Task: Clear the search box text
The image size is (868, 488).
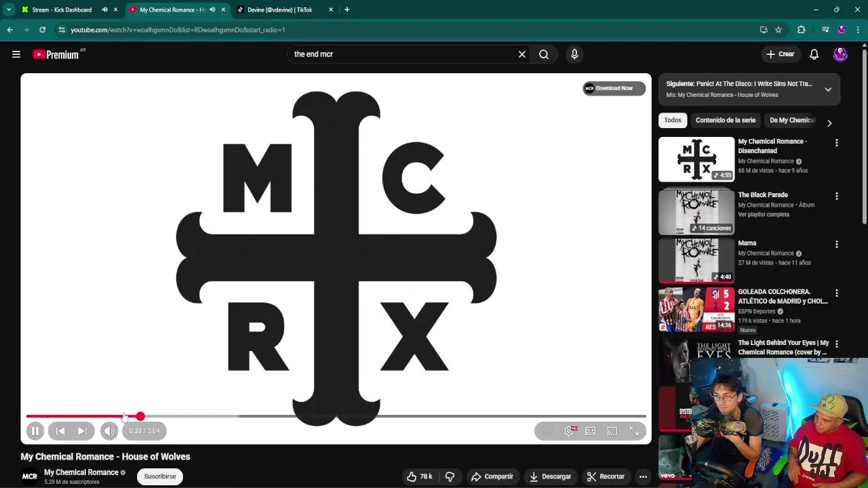Action: click(522, 54)
